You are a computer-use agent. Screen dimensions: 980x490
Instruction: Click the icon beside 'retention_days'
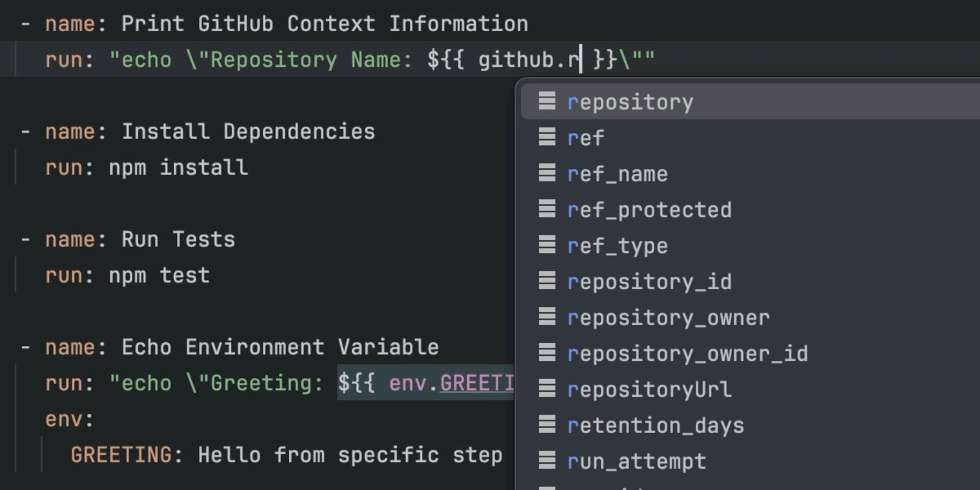tap(547, 424)
